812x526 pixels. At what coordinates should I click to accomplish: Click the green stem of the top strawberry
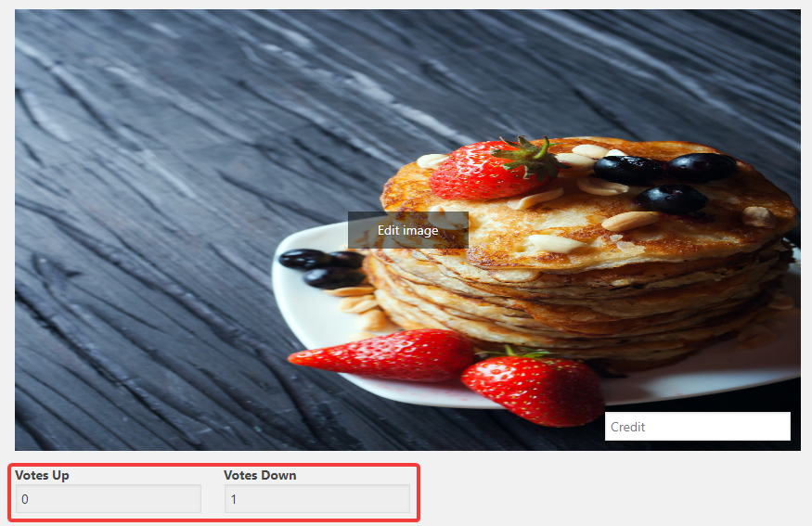pyautogui.click(x=528, y=155)
